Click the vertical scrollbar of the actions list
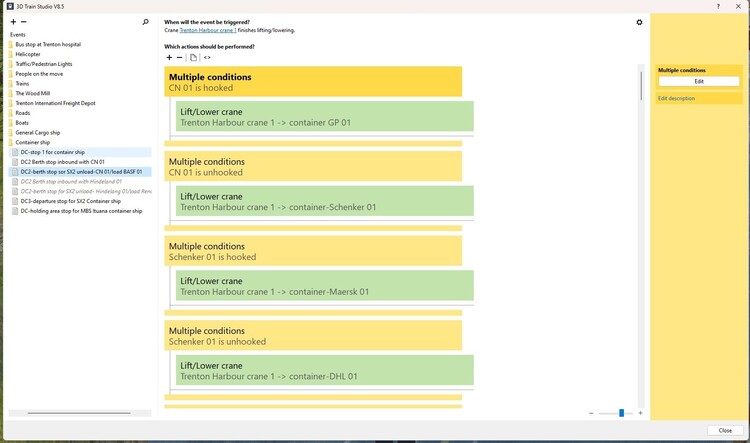This screenshot has width=750, height=443. tap(641, 86)
